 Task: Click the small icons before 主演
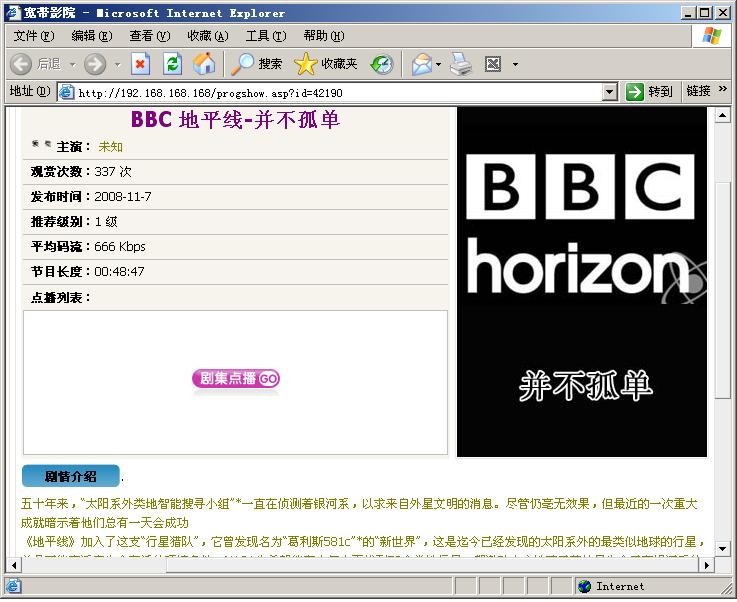[41, 144]
